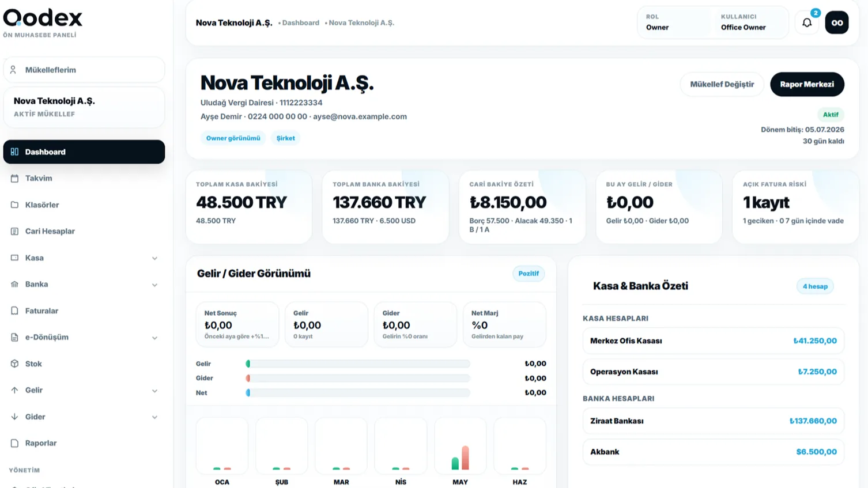Click the email ayse@nova.example.com
The height and width of the screenshot is (488, 868).
360,116
